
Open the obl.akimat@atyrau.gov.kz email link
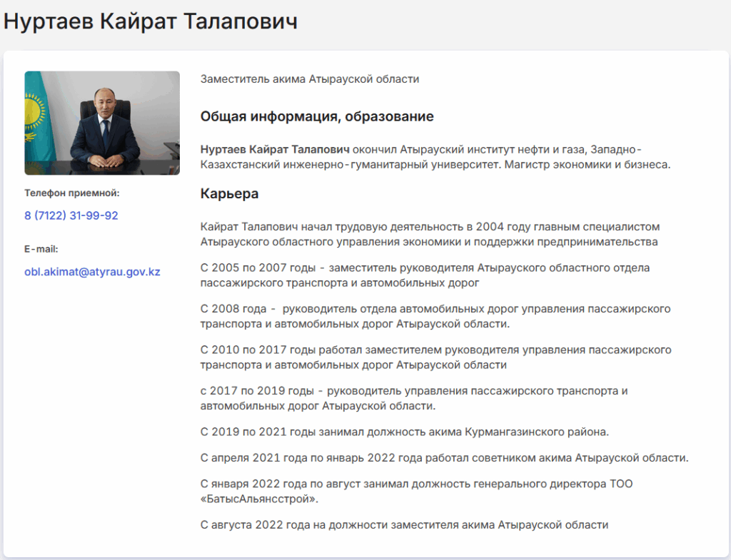(92, 273)
